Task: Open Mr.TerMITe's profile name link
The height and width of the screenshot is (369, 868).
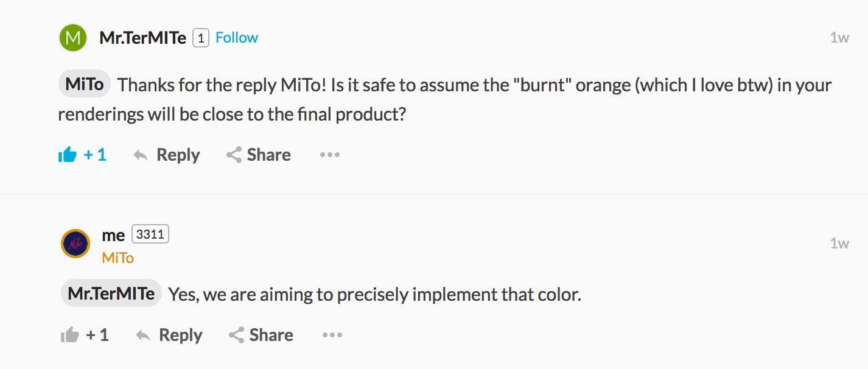Action: point(142,38)
